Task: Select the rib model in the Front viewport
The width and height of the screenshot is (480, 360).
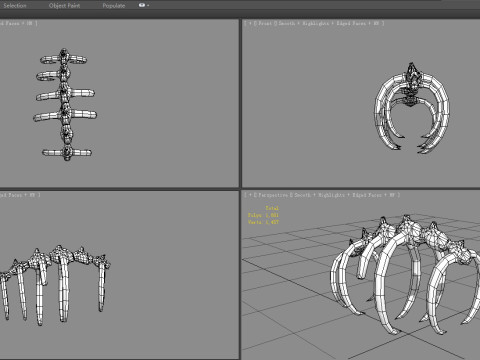Action: point(412,108)
